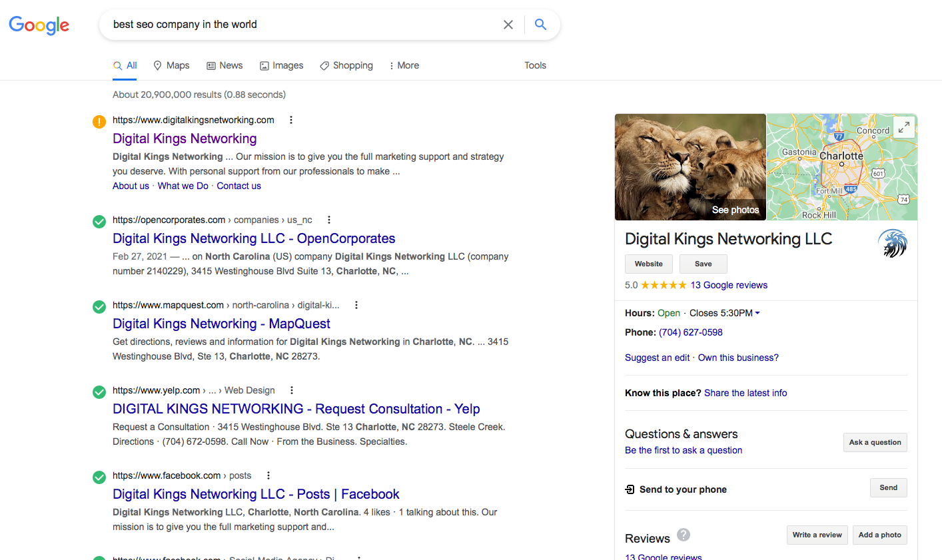Click green checkmark beside Yelp result
The image size is (942, 560).
point(99,392)
